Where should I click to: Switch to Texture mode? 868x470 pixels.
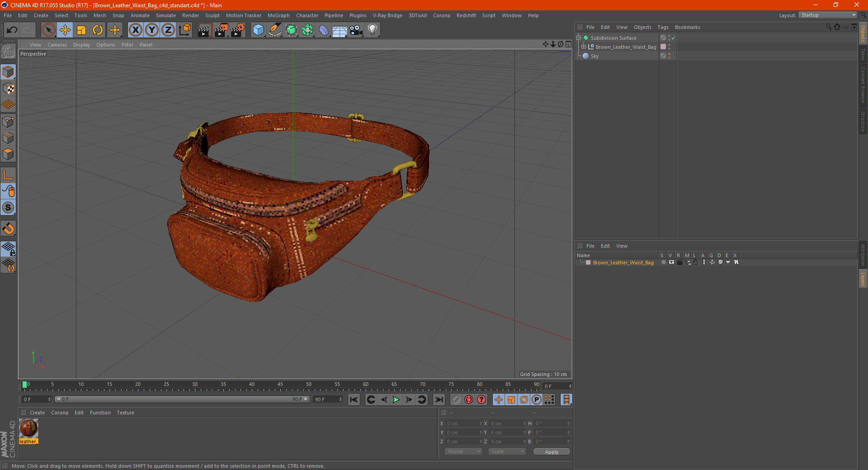pos(8,89)
